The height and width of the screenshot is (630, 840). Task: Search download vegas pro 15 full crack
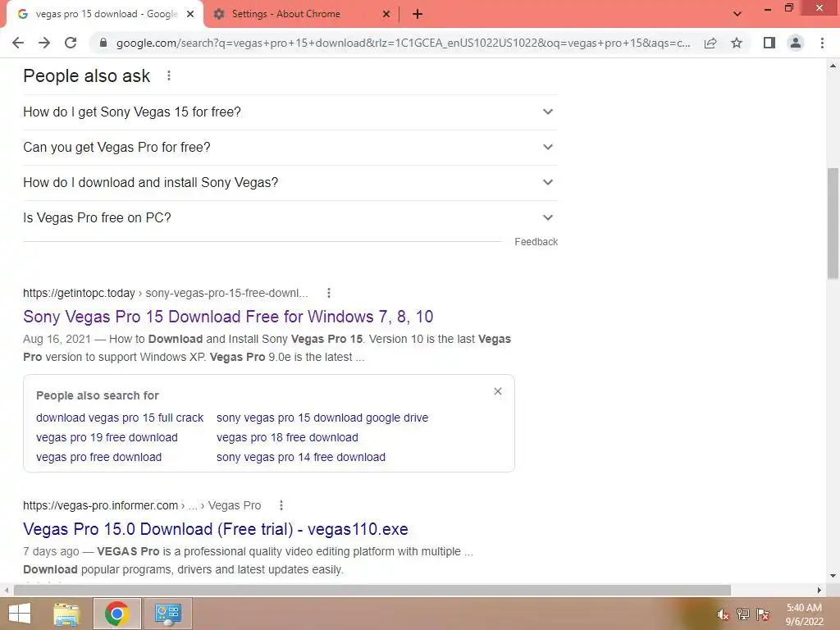pyautogui.click(x=120, y=418)
